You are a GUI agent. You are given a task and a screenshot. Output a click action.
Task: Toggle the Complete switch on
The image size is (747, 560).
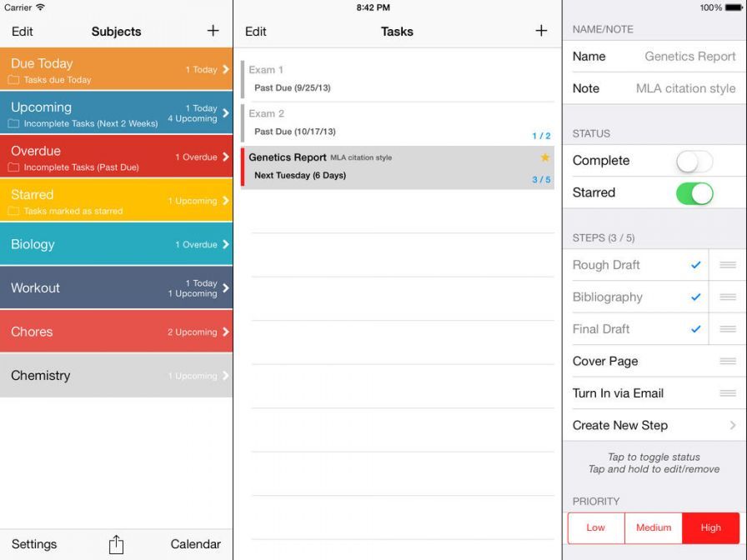coord(694,161)
